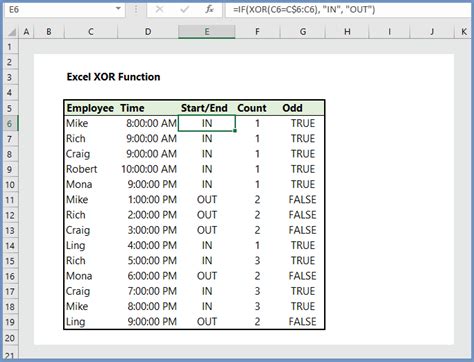This screenshot has height=362, width=474.
Task: Select count 2 in row 13
Action: pyautogui.click(x=257, y=230)
